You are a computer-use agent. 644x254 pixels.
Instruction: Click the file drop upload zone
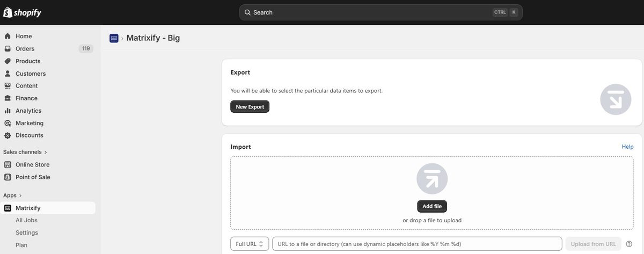(432, 193)
